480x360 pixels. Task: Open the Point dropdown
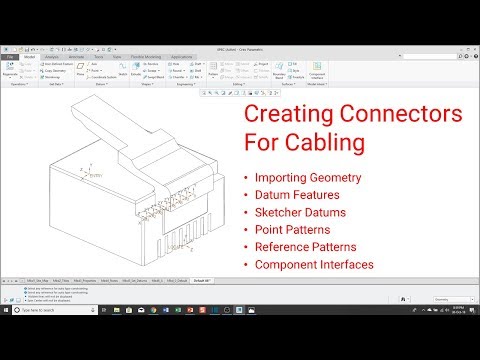coord(101,71)
